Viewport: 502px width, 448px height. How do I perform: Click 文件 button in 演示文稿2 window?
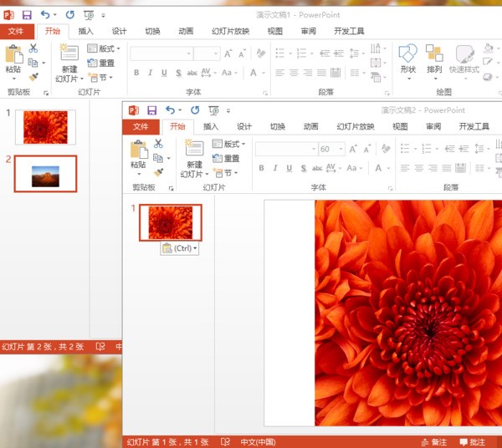[140, 127]
